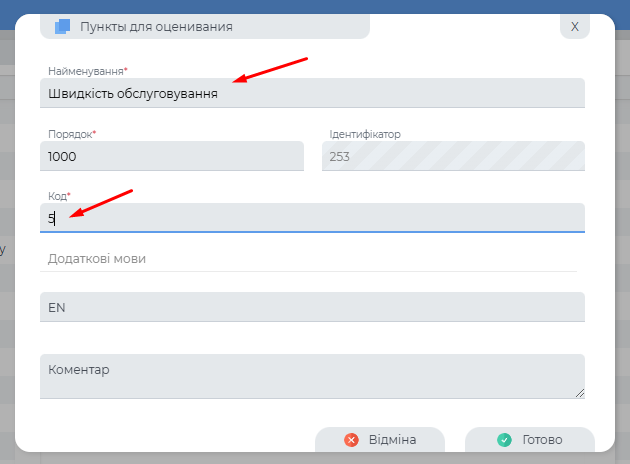Click the Ідентифікатор field label

(x=365, y=134)
